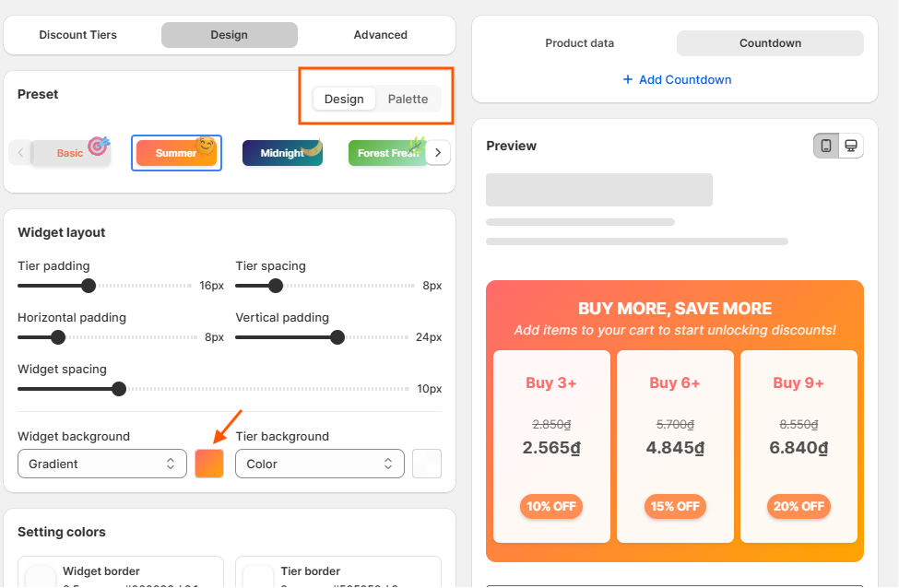The image size is (899, 588).
Task: Click the next presets arrow
Action: (438, 153)
